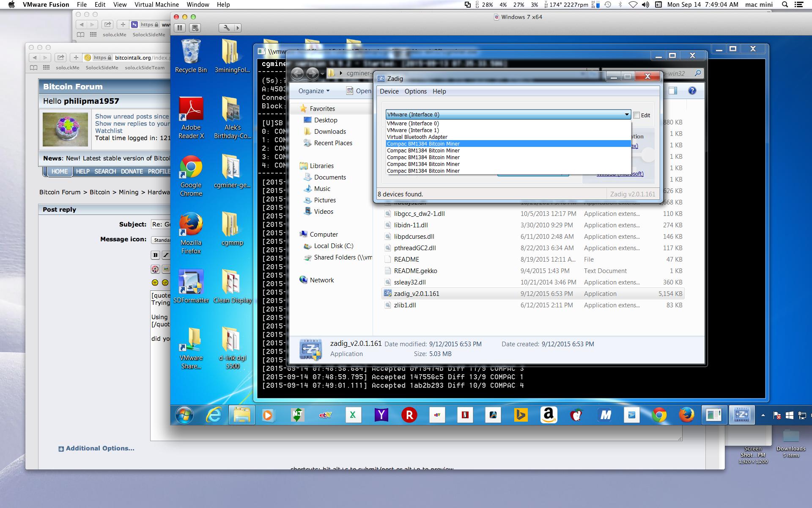Select README.gekko file
This screenshot has width=812, height=508.
pyautogui.click(x=415, y=271)
